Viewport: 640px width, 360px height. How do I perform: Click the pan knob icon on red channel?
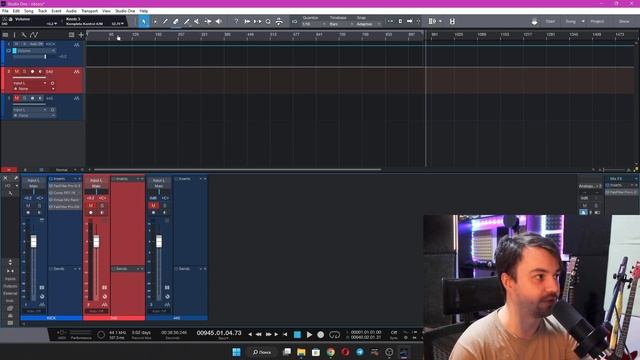click(104, 297)
